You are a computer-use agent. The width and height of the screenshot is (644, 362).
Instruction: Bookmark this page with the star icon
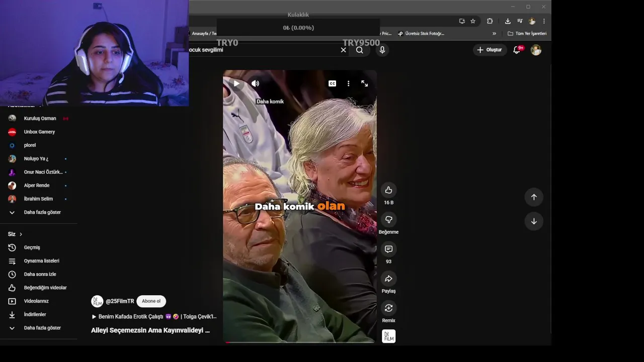click(x=473, y=21)
